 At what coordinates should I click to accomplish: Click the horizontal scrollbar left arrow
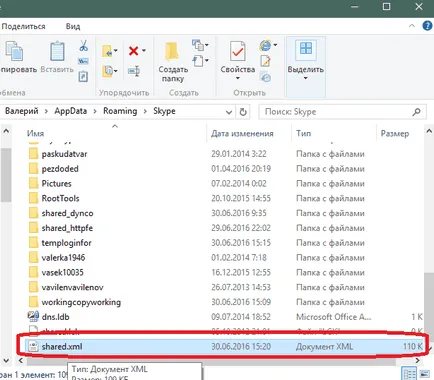[x=21, y=360]
